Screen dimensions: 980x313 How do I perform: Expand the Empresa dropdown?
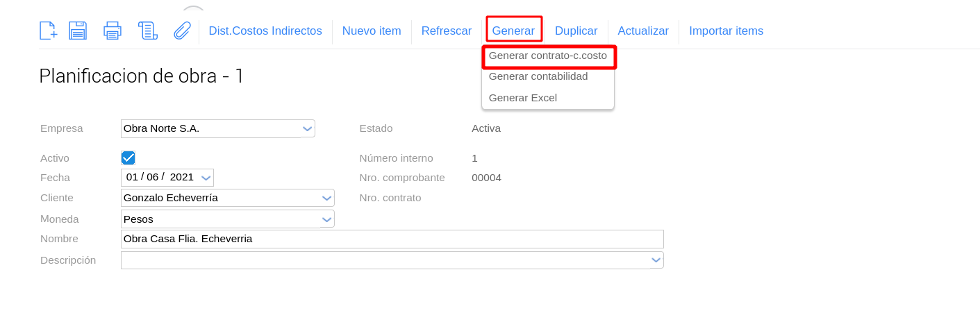click(308, 128)
